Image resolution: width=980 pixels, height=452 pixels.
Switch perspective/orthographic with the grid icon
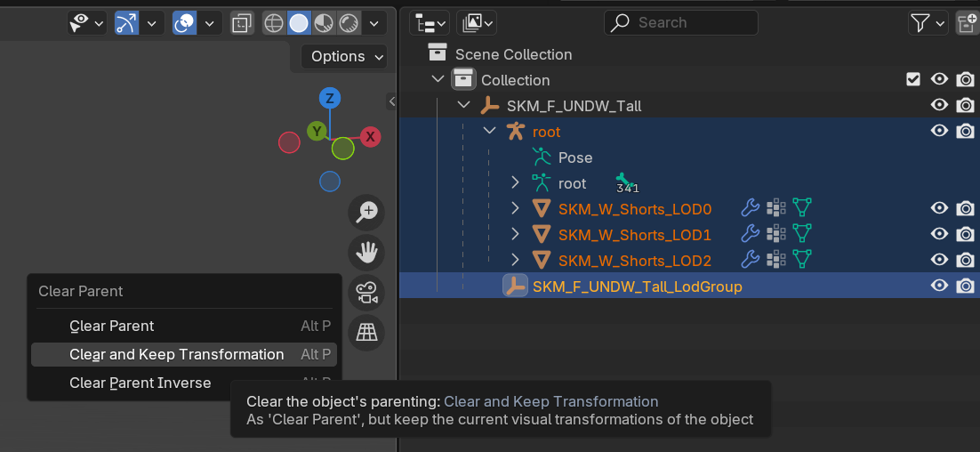click(x=366, y=333)
